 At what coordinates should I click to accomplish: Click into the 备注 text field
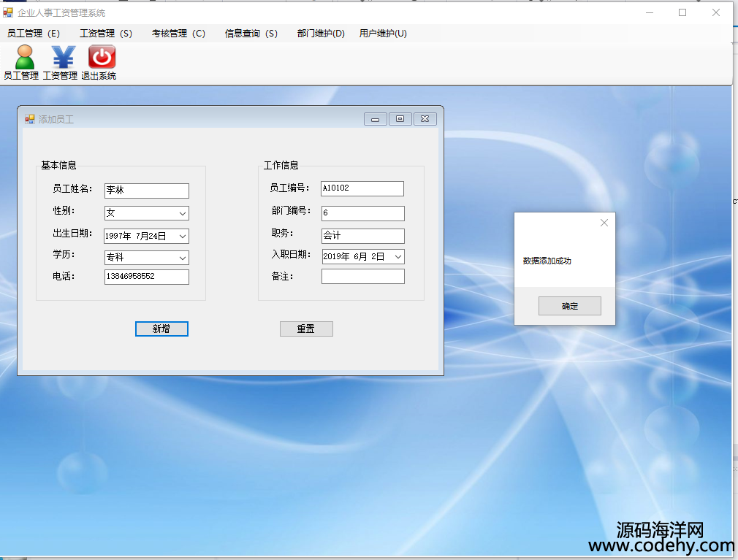click(x=362, y=277)
